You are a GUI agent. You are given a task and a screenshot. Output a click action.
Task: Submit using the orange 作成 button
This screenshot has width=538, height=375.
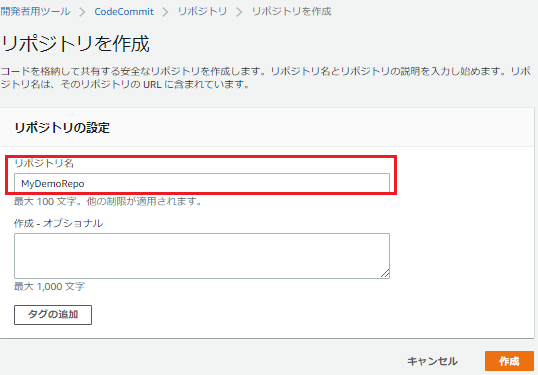[509, 361]
